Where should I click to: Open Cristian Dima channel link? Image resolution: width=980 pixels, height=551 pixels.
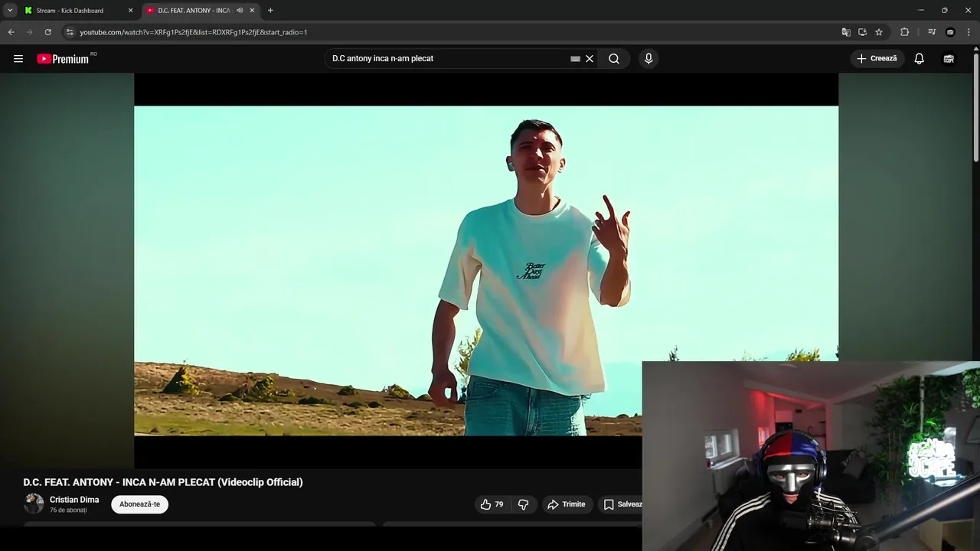[74, 500]
